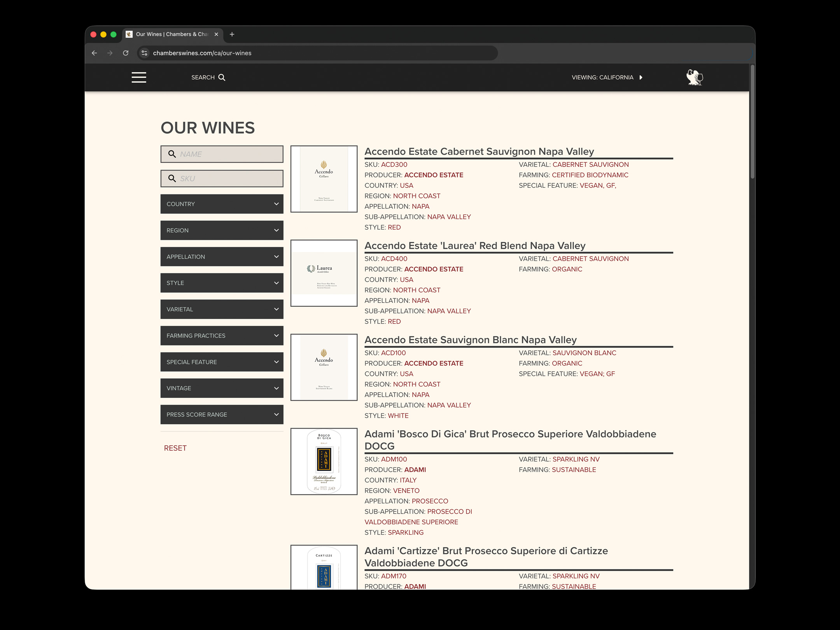The height and width of the screenshot is (630, 840).
Task: Click the Laurea Red Blend label thumbnail
Action: coord(324,273)
